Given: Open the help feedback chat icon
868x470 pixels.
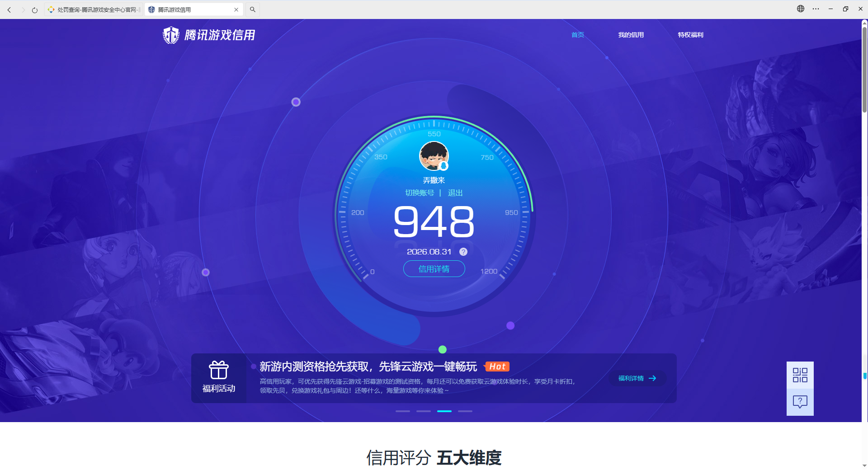Looking at the screenshot, I should tap(800, 402).
